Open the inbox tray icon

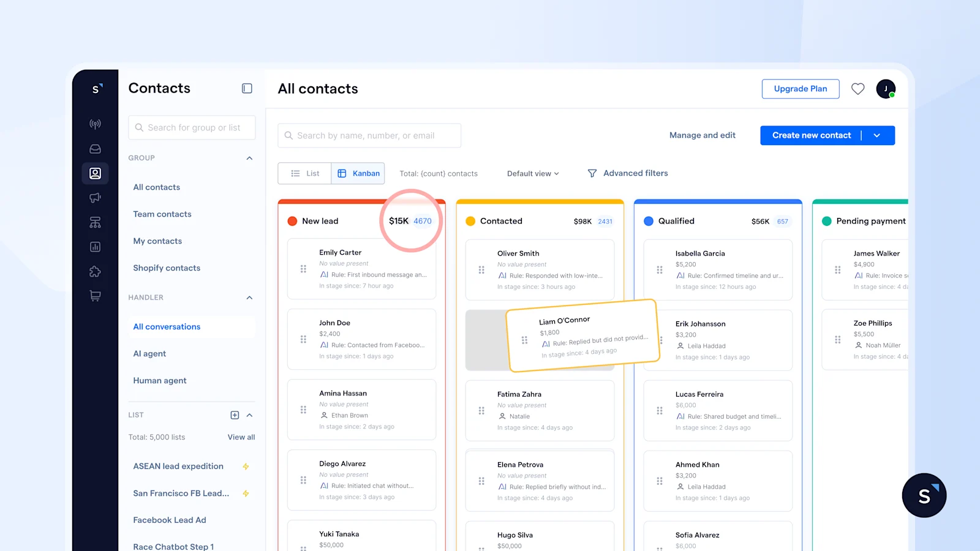tap(95, 148)
